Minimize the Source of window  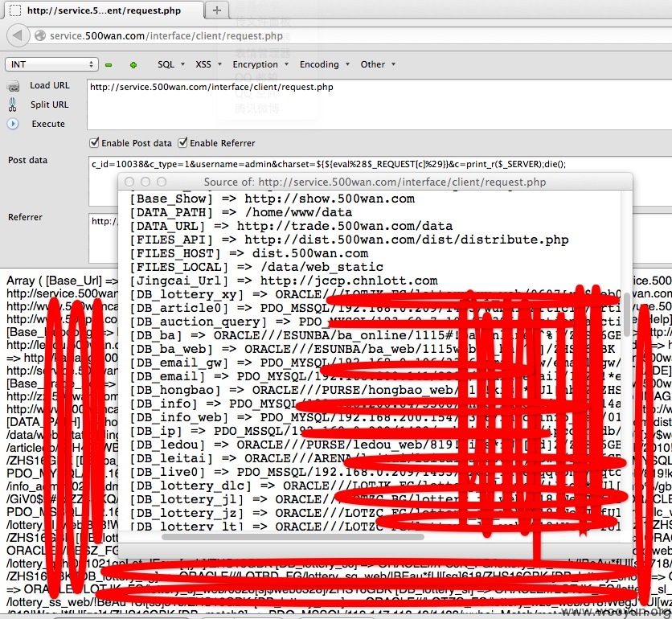coord(145,182)
